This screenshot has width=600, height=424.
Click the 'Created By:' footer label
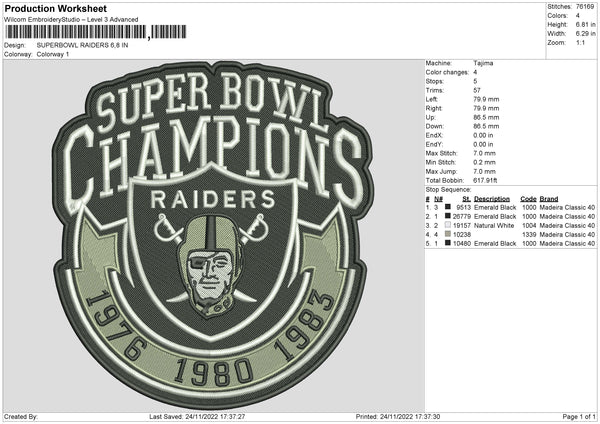[21, 416]
